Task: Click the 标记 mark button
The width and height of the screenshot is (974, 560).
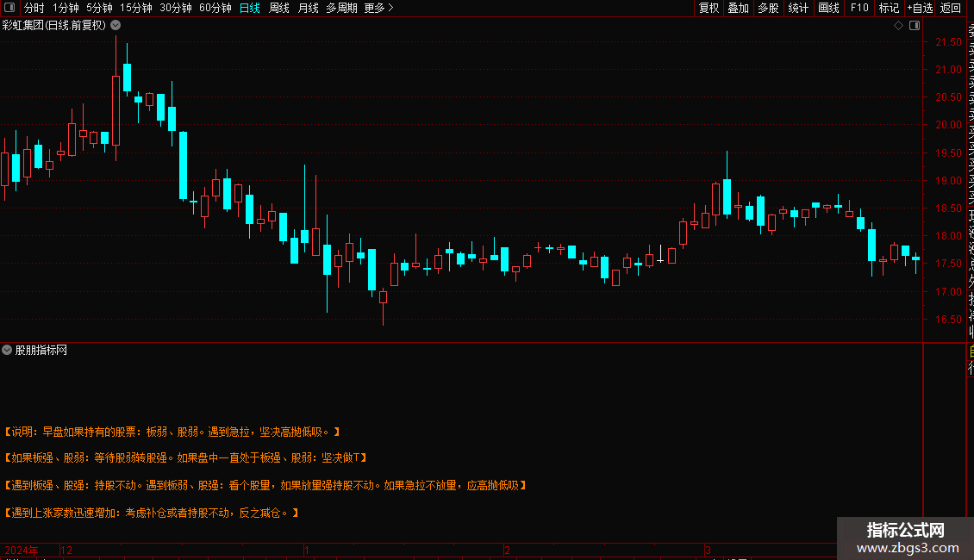Action: (x=889, y=8)
